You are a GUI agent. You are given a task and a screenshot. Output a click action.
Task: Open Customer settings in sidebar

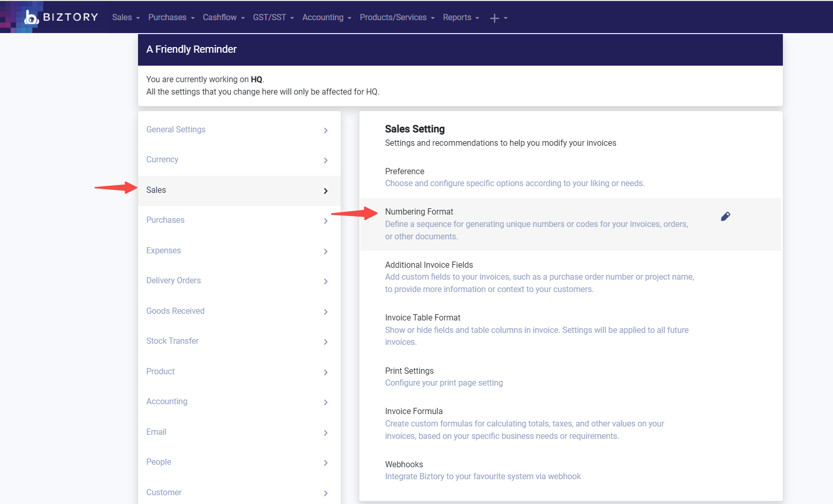(164, 492)
